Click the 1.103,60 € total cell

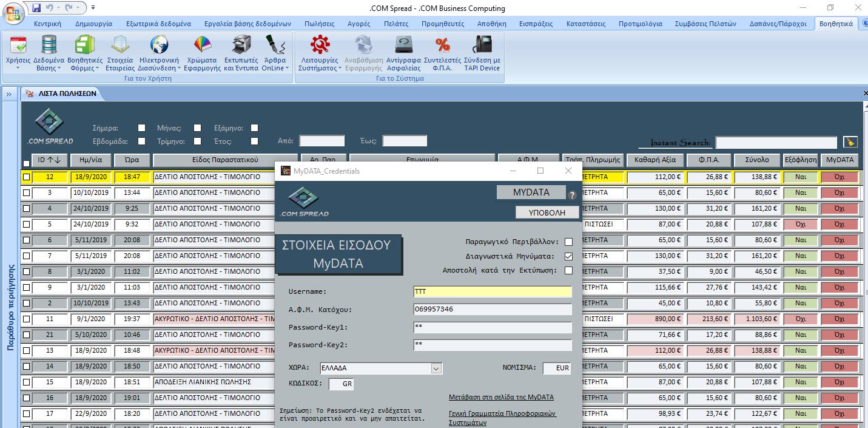coord(756,319)
